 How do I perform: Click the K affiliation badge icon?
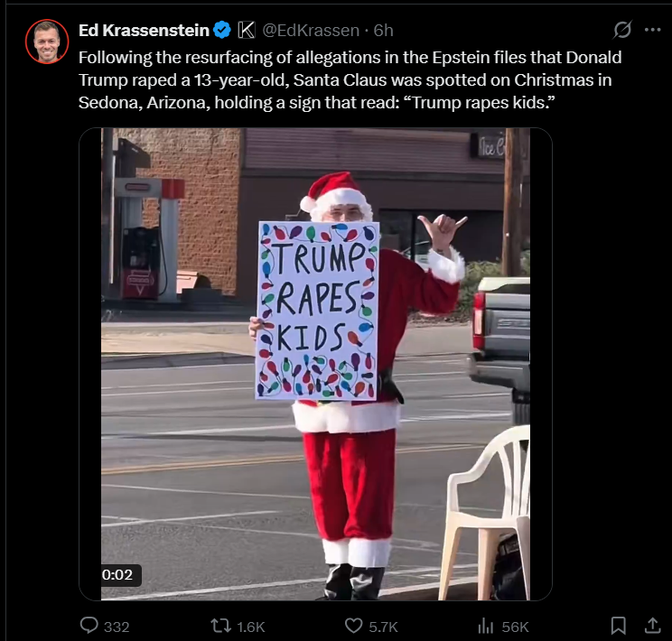click(x=247, y=30)
